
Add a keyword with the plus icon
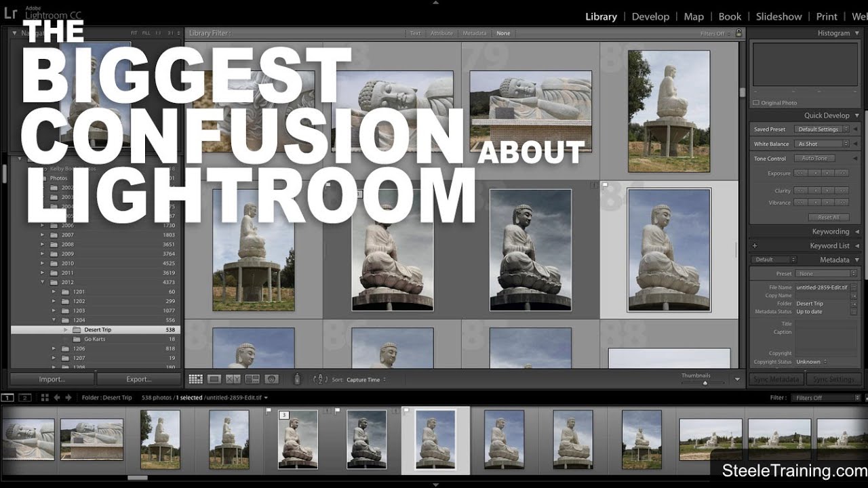pyautogui.click(x=755, y=245)
